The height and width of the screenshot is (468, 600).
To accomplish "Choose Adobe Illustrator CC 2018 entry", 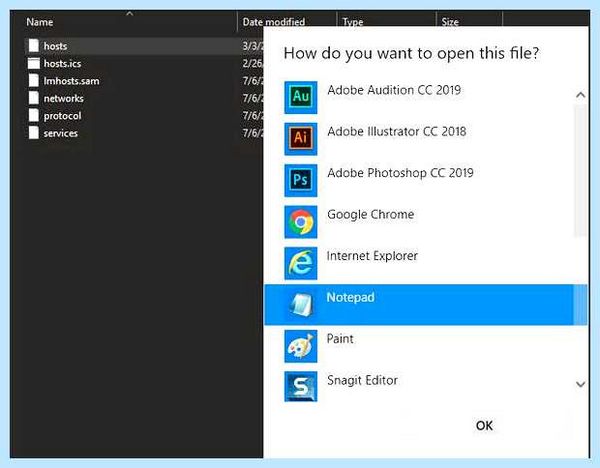I will (397, 131).
